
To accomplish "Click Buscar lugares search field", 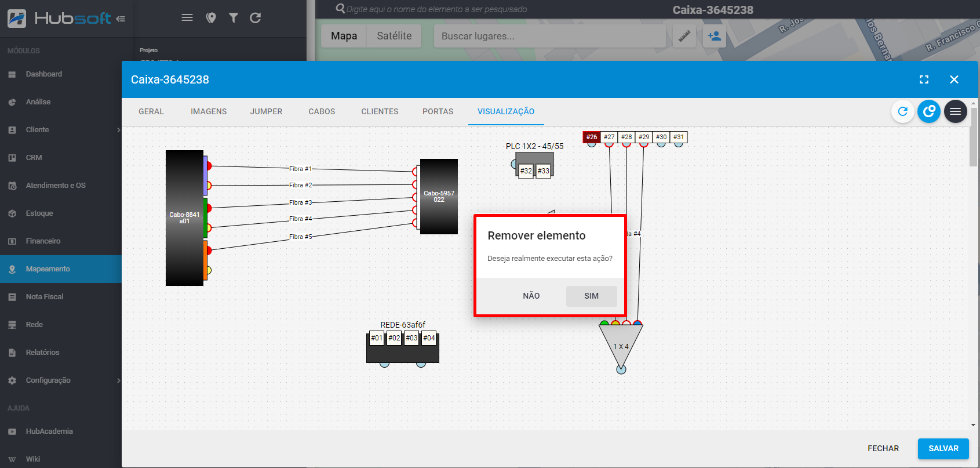I will point(550,36).
